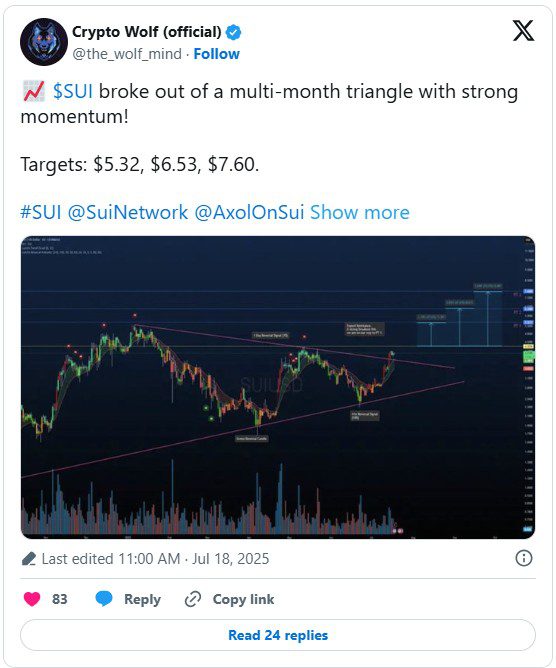This screenshot has width=556, height=668.
Task: Open Last edited timestamp link
Action: (156, 559)
